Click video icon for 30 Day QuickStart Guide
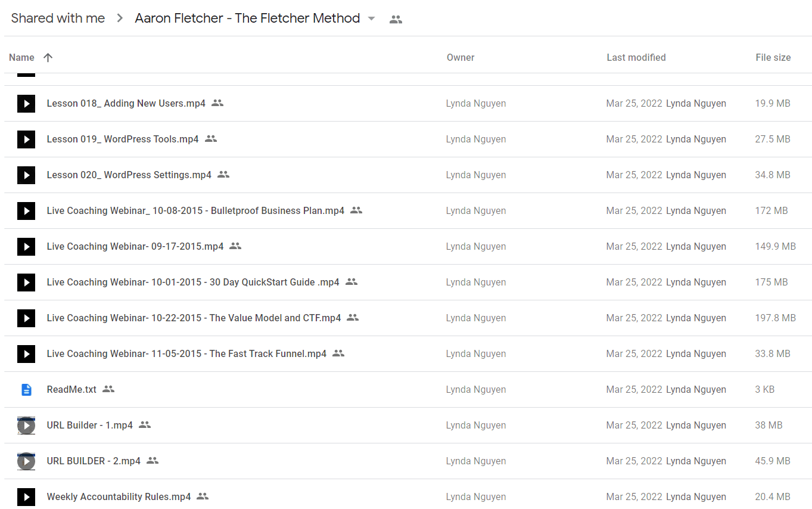812x509 pixels. point(26,283)
